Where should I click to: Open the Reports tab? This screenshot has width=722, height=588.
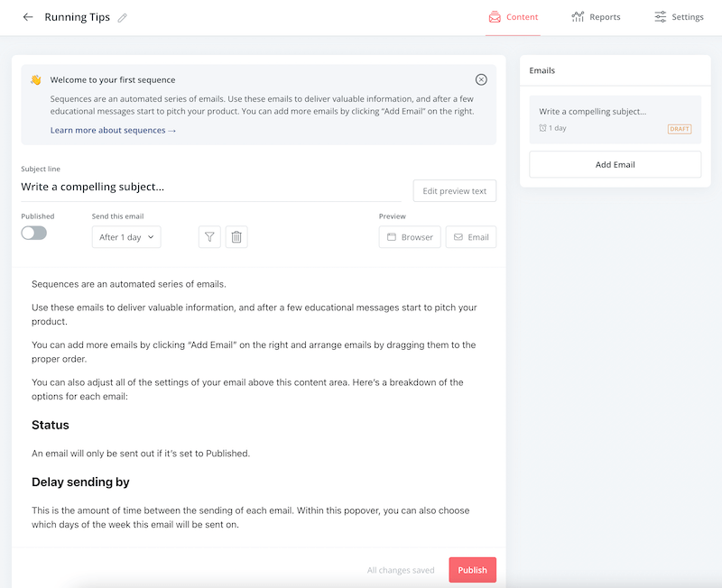597,17
